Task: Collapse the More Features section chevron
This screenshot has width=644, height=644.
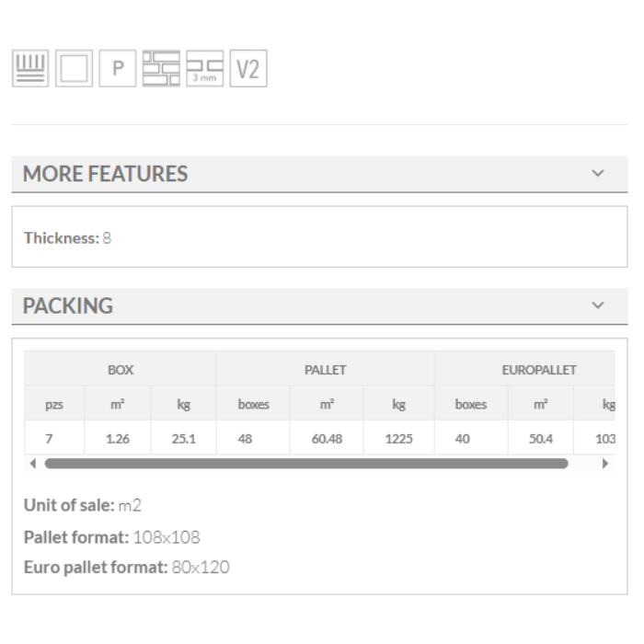Action: click(599, 174)
